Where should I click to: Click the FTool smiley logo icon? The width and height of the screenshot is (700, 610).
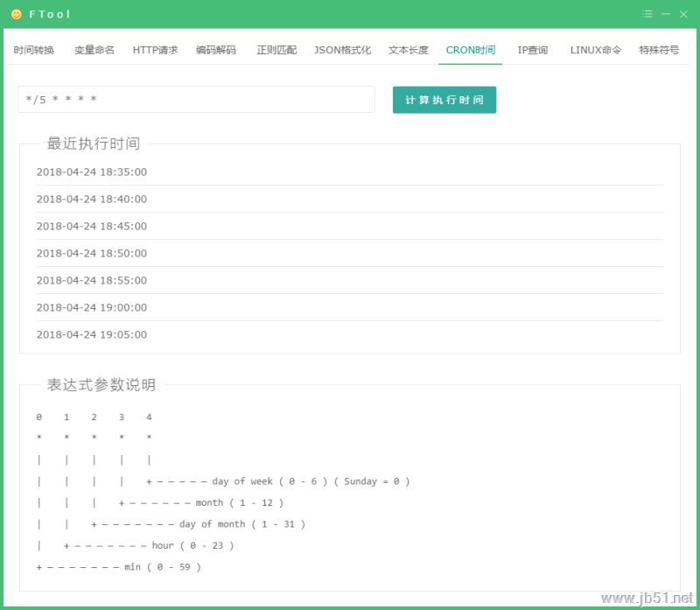(x=16, y=14)
